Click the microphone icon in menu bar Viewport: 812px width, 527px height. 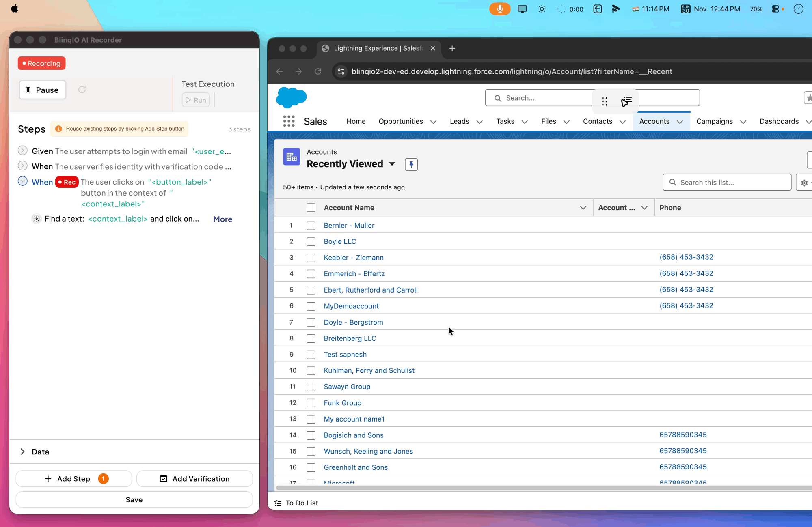499,9
